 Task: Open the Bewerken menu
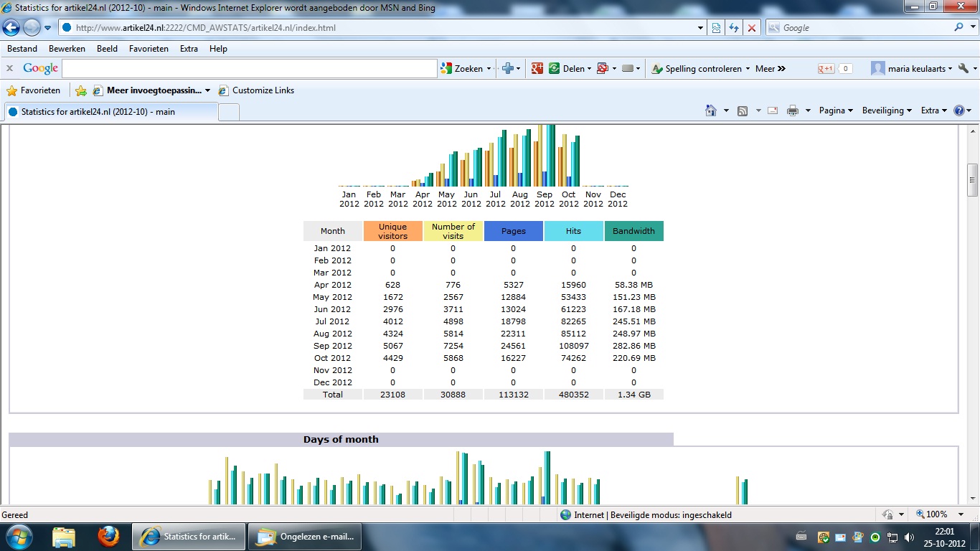[x=67, y=49]
